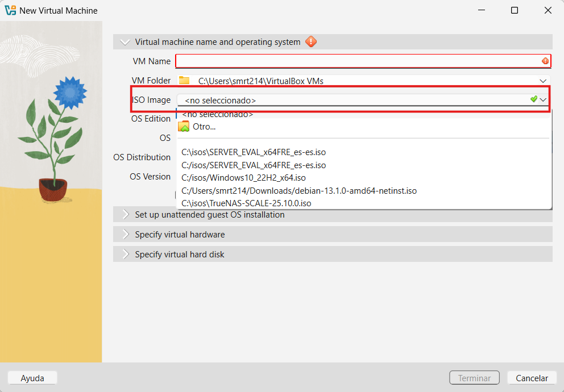Viewport: 564px width, 392px height.
Task: Maximize the New Virtual Machine window
Action: click(514, 10)
